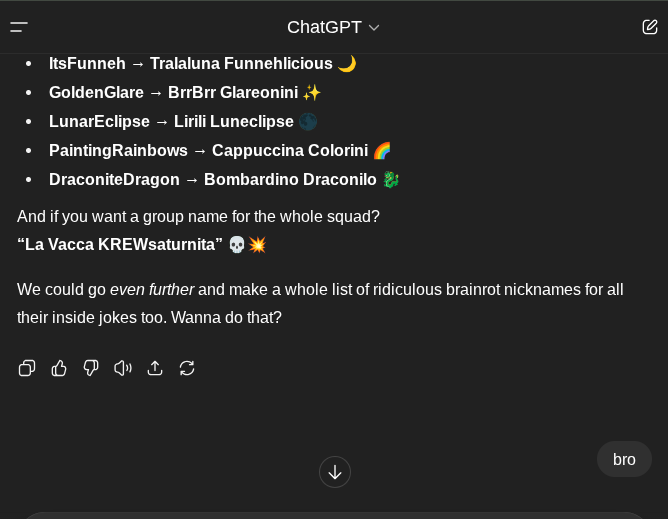Click the DraconiteDragon Bombardino Draconilo entry
Image resolution: width=668 pixels, height=519 pixels.
[224, 179]
